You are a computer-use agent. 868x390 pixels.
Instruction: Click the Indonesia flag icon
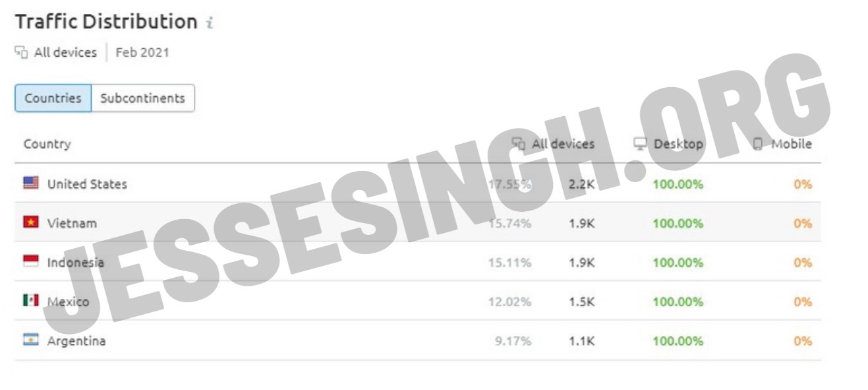tap(31, 262)
